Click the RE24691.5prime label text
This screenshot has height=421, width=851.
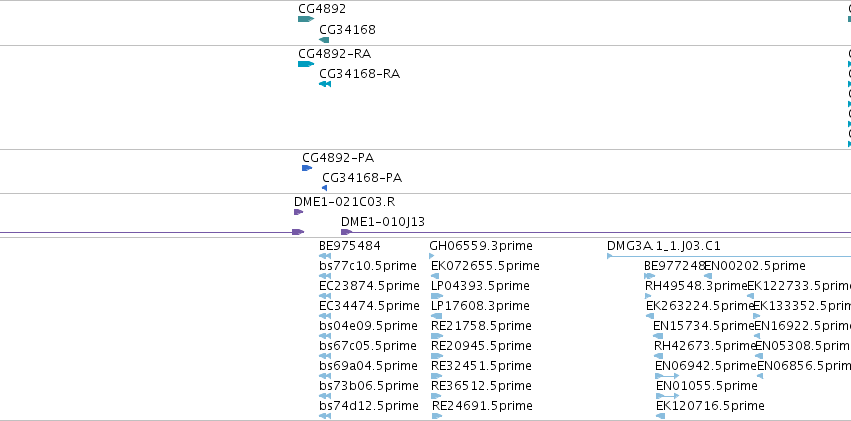click(482, 406)
